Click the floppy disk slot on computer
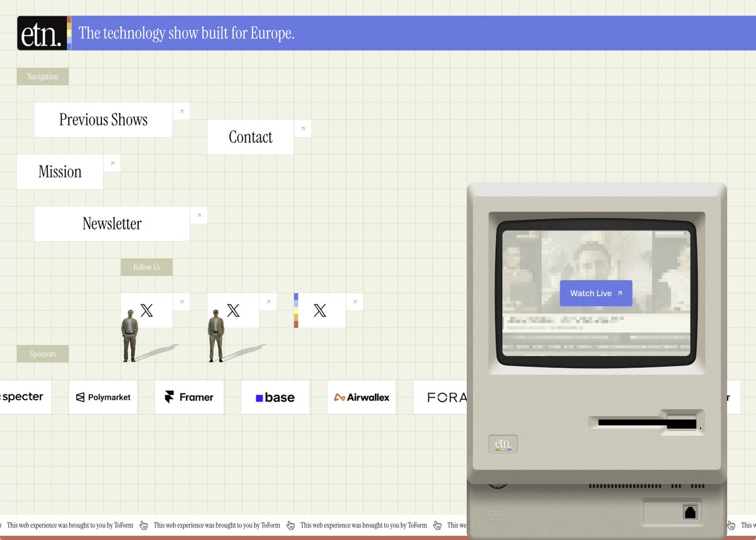 point(646,422)
